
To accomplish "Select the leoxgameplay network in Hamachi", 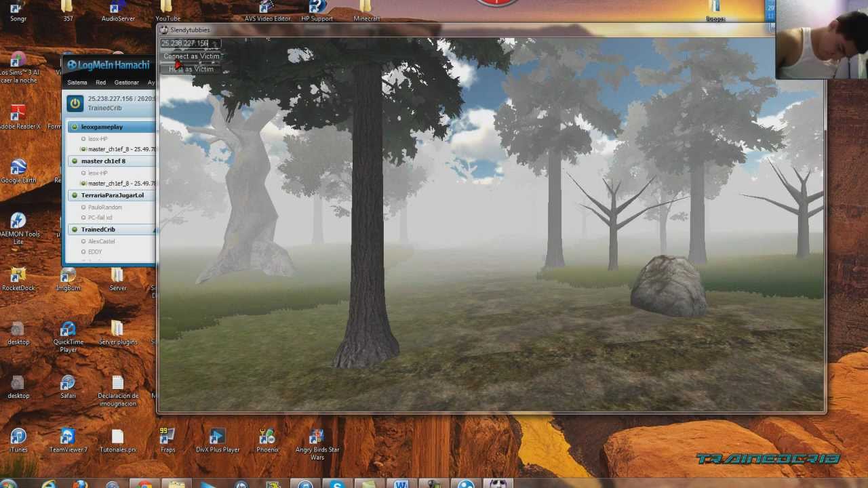I will pos(111,127).
